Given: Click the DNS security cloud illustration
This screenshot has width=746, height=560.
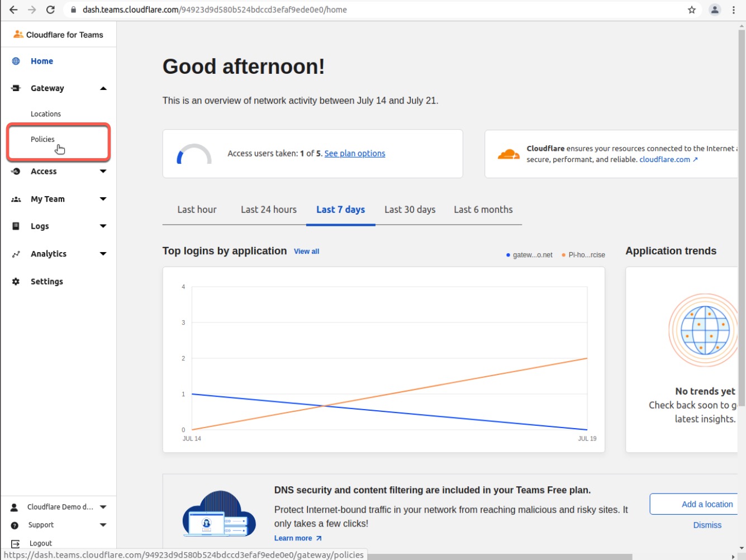Looking at the screenshot, I should click(x=219, y=514).
